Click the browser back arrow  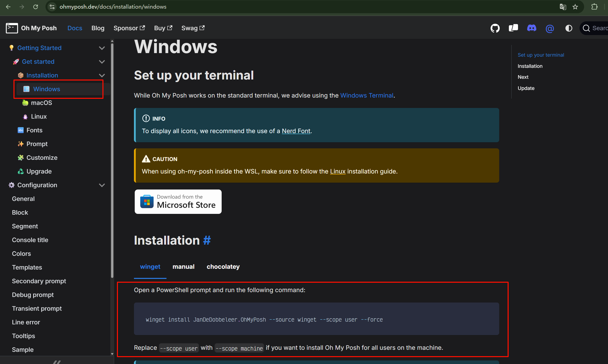tap(8, 7)
